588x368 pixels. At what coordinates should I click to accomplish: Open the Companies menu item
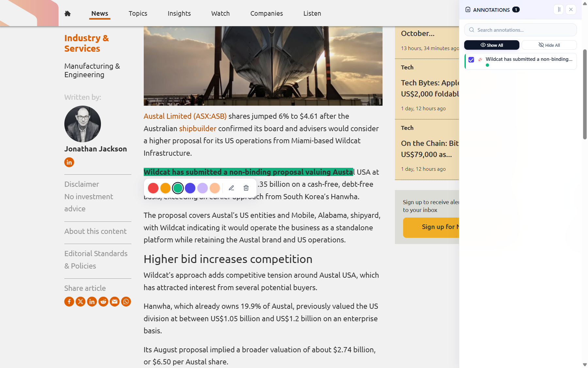267,13
